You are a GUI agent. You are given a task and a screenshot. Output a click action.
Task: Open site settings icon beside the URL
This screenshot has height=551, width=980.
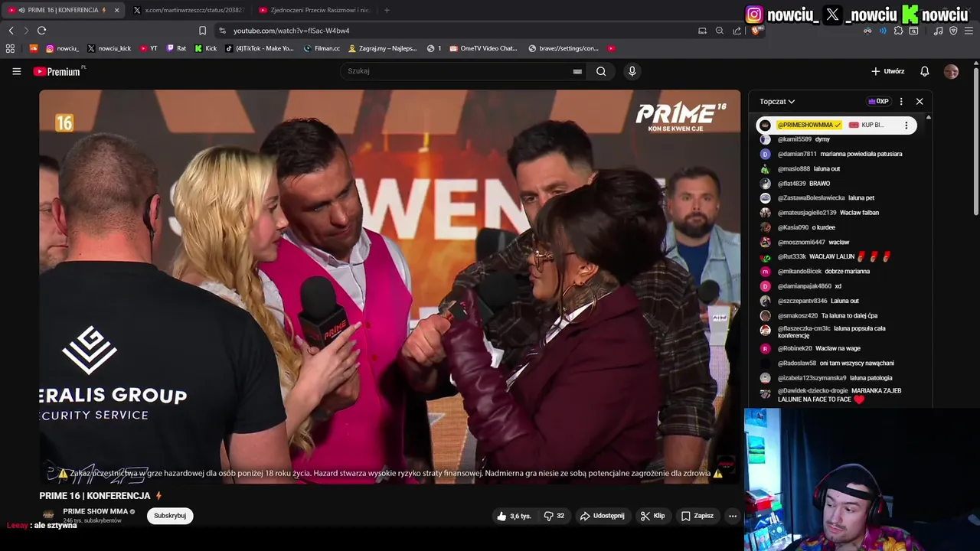tap(222, 31)
